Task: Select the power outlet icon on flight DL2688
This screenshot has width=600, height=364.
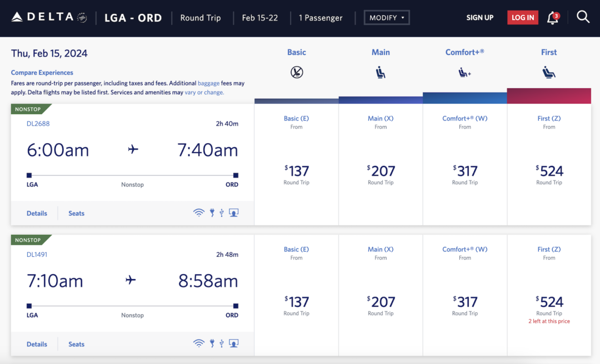Action: coord(212,213)
